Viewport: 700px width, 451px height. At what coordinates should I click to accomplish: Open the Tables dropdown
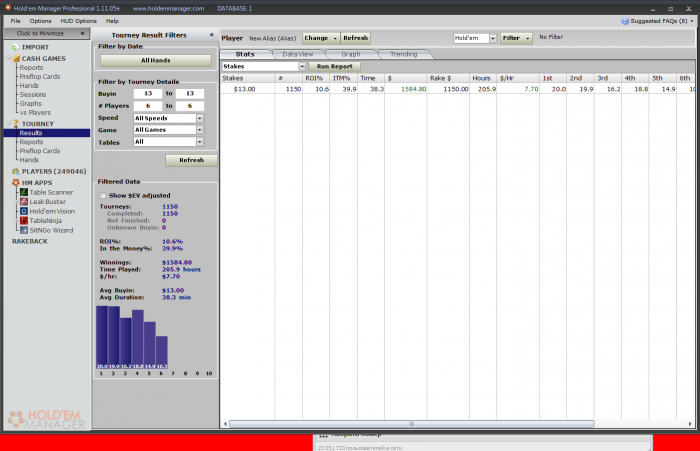[x=200, y=142]
